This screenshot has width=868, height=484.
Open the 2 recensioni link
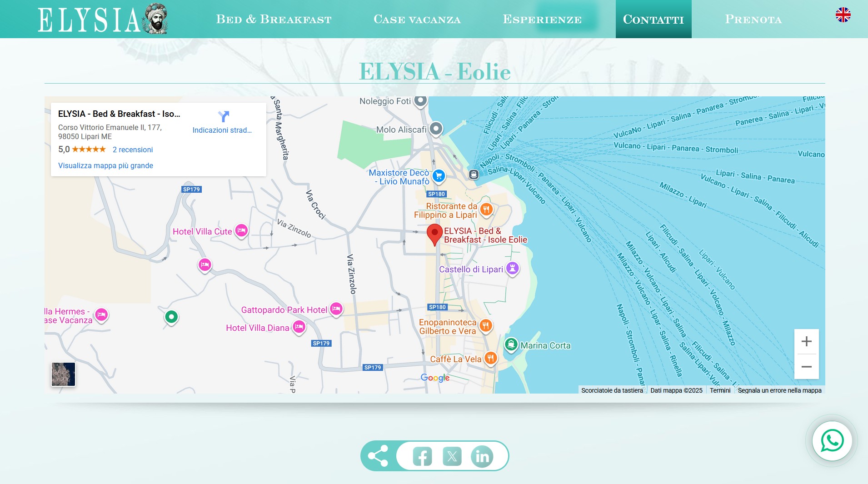(x=133, y=150)
